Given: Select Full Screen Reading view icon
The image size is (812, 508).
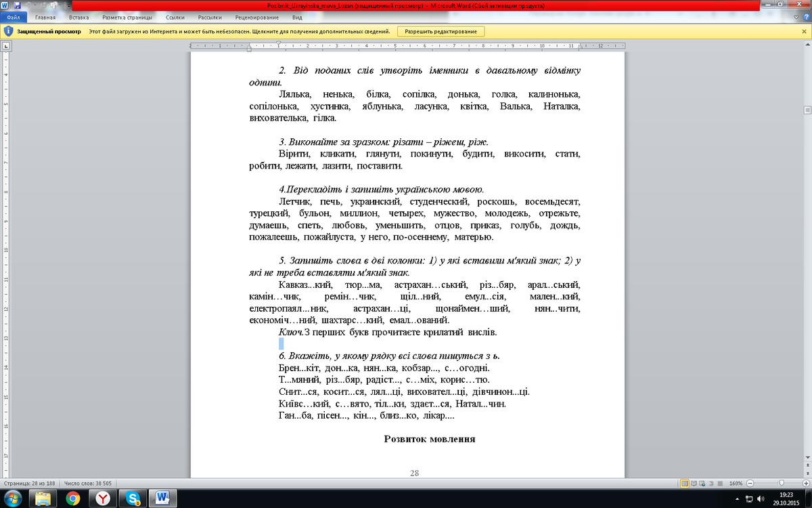Looking at the screenshot, I should tap(694, 483).
